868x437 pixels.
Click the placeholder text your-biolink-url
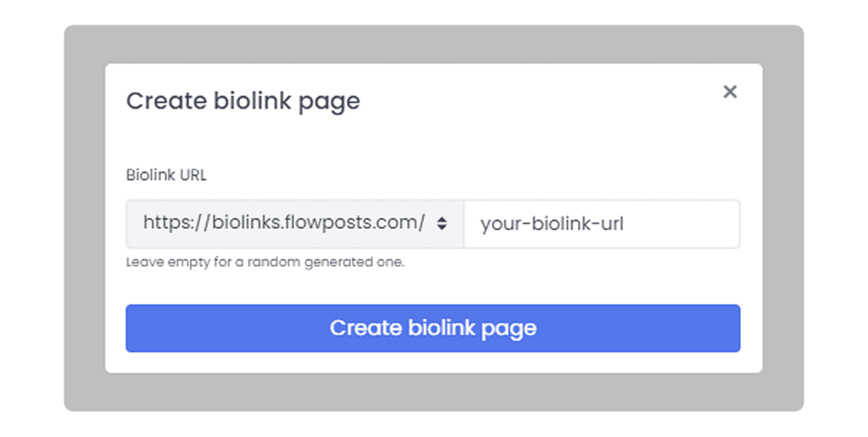(x=552, y=224)
